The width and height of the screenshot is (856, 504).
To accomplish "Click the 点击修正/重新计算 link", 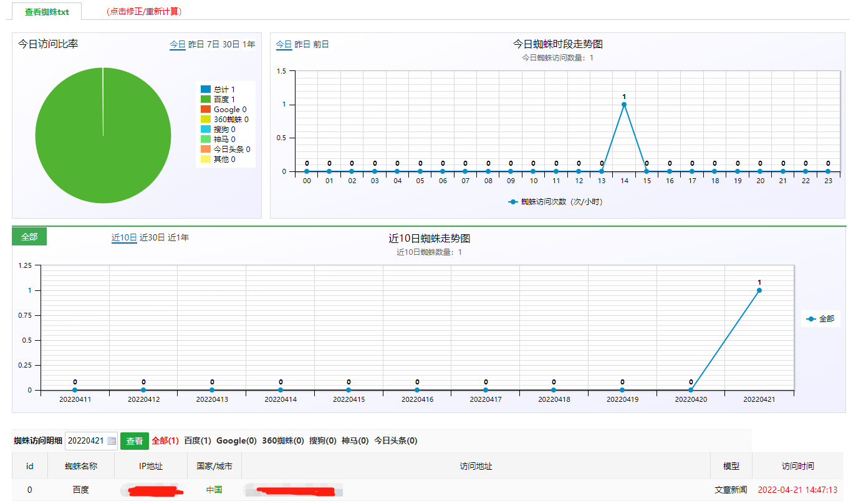I will [143, 12].
